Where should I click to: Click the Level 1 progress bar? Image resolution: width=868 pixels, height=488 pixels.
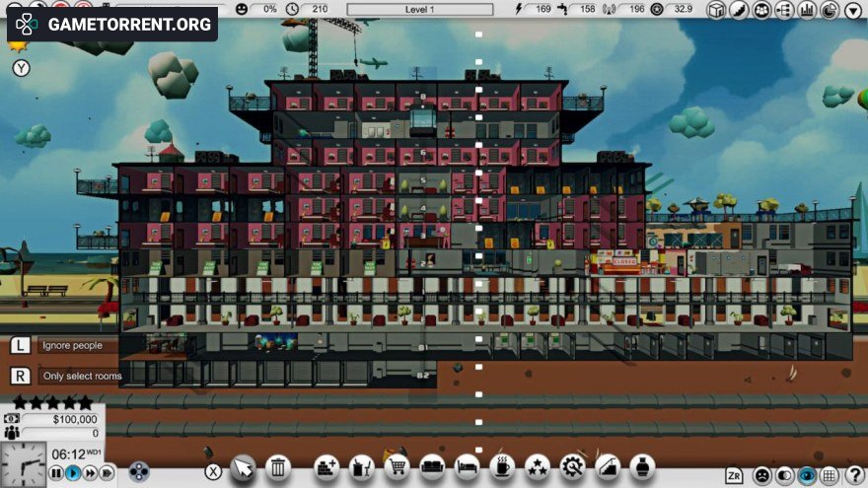tap(420, 10)
